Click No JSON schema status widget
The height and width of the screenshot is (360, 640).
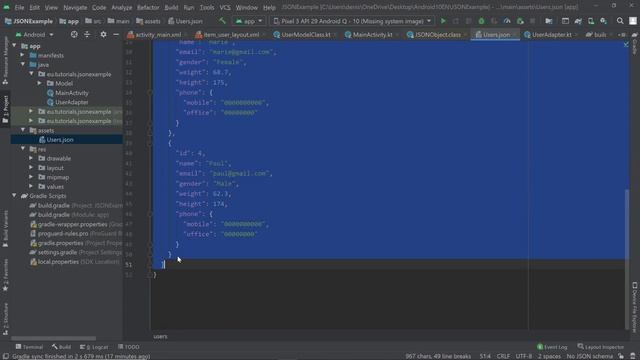(x=589, y=356)
